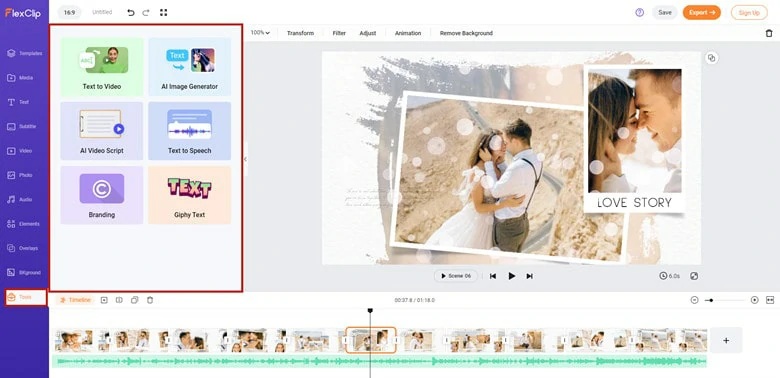
Task: Click the timeline zoom slider handle
Action: coord(711,300)
